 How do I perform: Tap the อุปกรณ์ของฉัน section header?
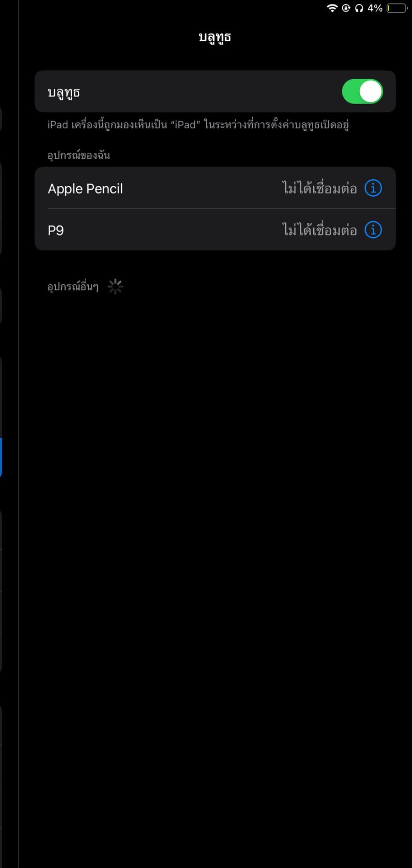pos(79,155)
